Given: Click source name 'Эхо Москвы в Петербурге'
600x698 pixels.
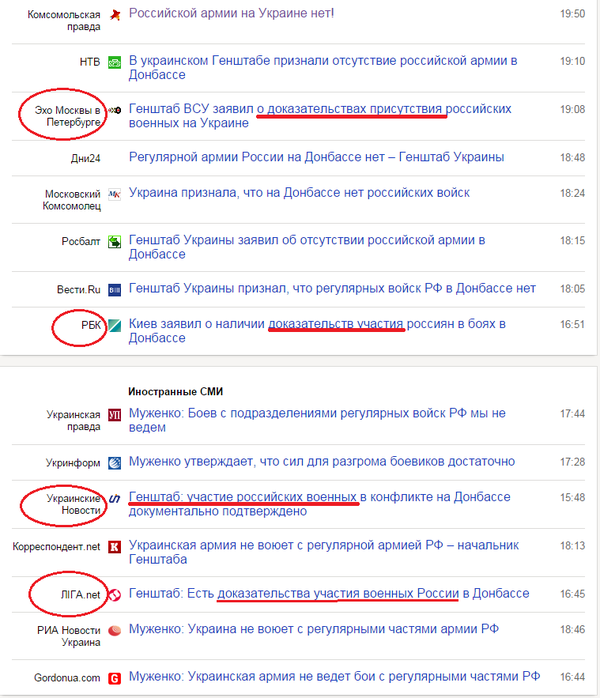Looking at the screenshot, I should (67, 116).
